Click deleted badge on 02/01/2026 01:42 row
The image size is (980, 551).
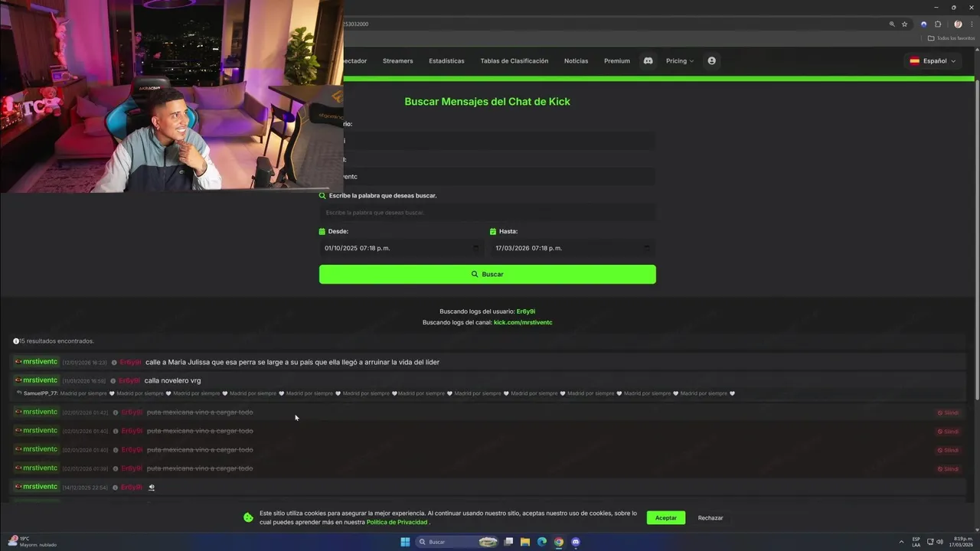pos(949,412)
